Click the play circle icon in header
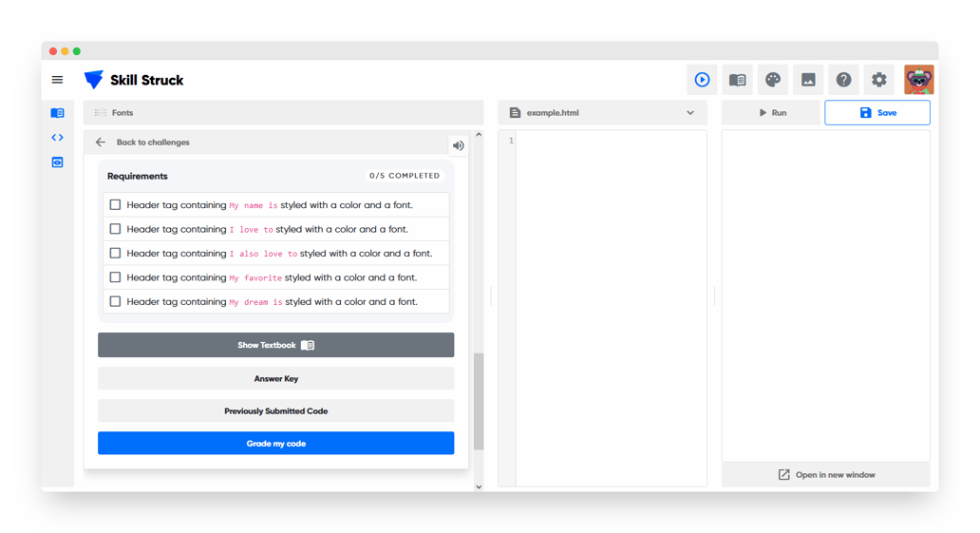Screen dimensions: 980x533 point(702,80)
